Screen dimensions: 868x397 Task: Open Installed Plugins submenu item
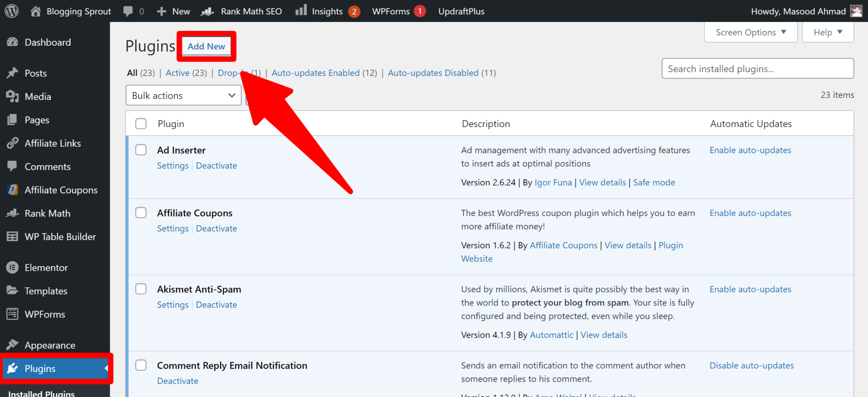tap(42, 393)
